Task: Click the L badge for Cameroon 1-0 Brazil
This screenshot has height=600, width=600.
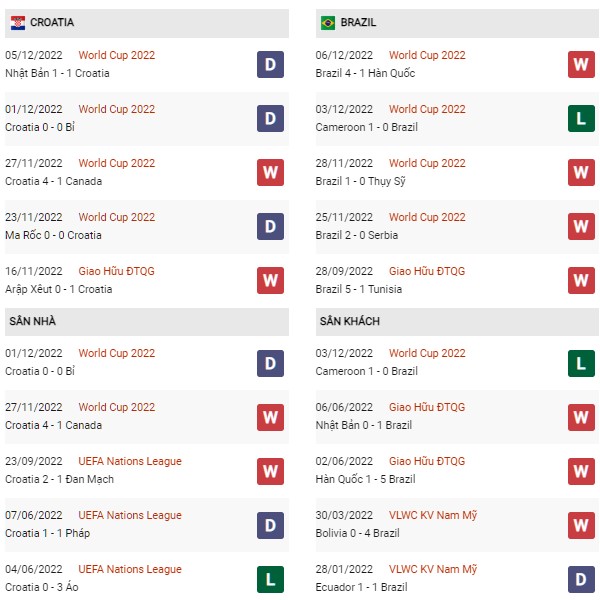Action: (x=580, y=119)
